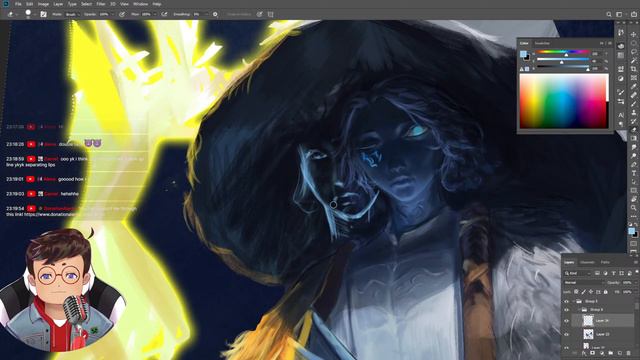Click the Share icon in top bar

(x=633, y=14)
